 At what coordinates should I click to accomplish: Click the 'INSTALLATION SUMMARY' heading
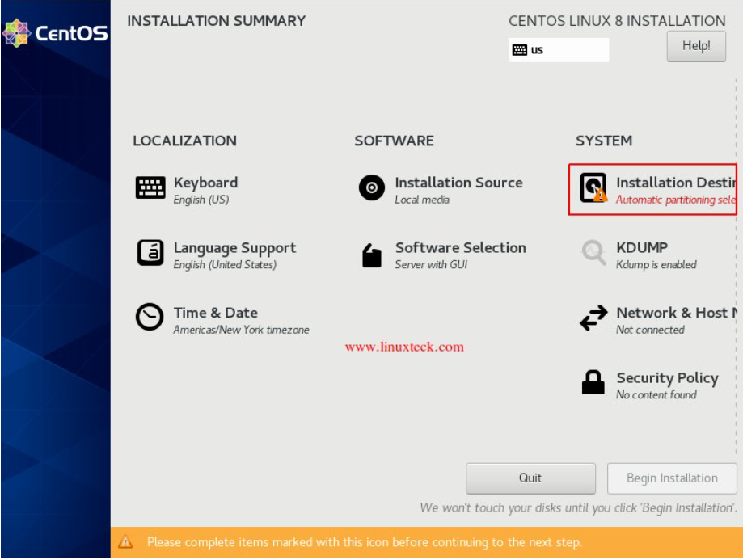tap(217, 21)
